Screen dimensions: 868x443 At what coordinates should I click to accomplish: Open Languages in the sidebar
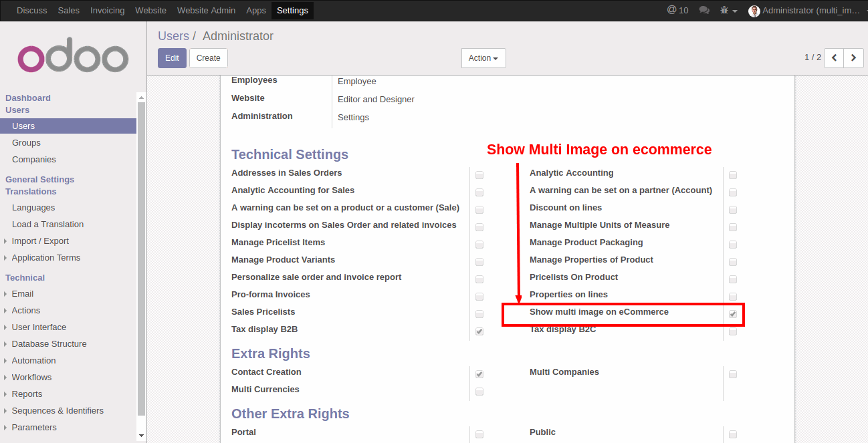tap(33, 208)
